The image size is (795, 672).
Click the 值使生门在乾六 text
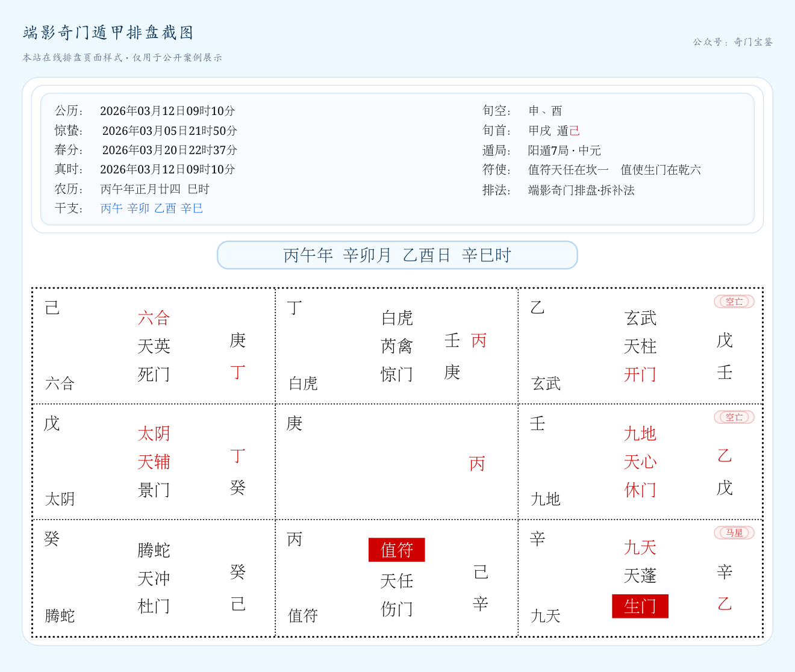(661, 170)
